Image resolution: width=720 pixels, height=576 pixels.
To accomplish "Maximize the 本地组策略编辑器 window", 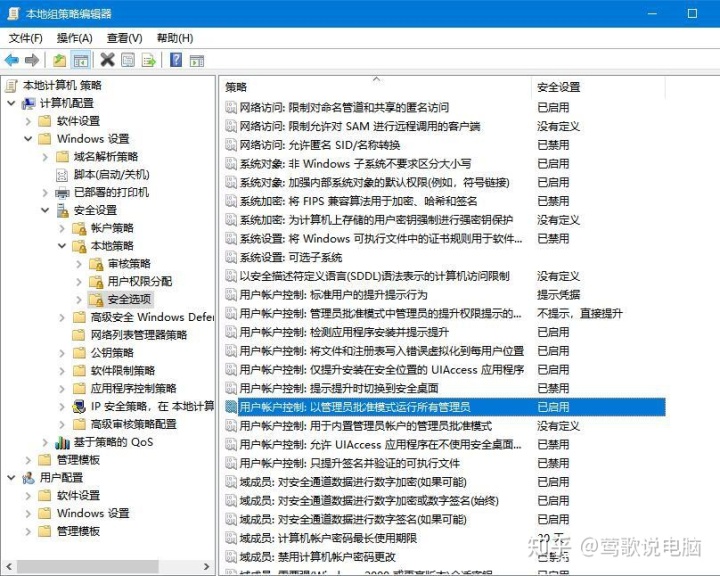I will (692, 13).
